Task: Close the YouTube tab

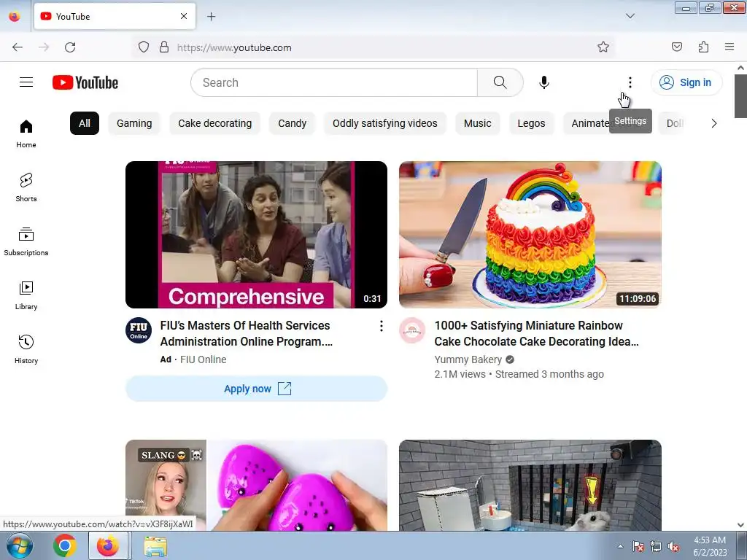Action: (x=183, y=16)
